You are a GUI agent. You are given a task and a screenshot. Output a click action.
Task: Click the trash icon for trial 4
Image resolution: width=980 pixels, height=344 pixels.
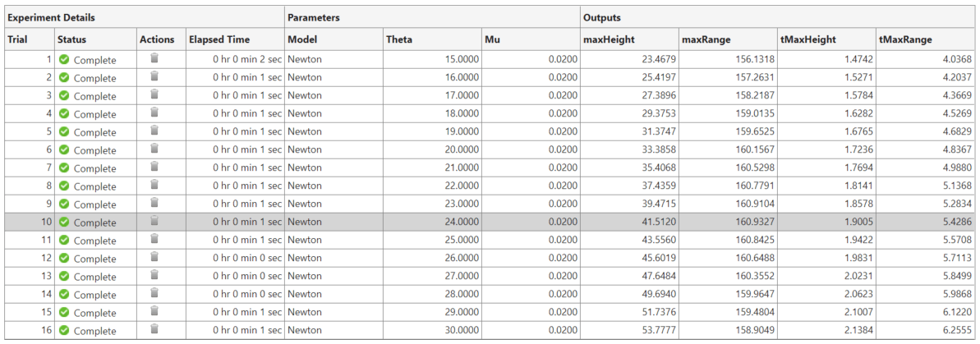pyautogui.click(x=154, y=113)
